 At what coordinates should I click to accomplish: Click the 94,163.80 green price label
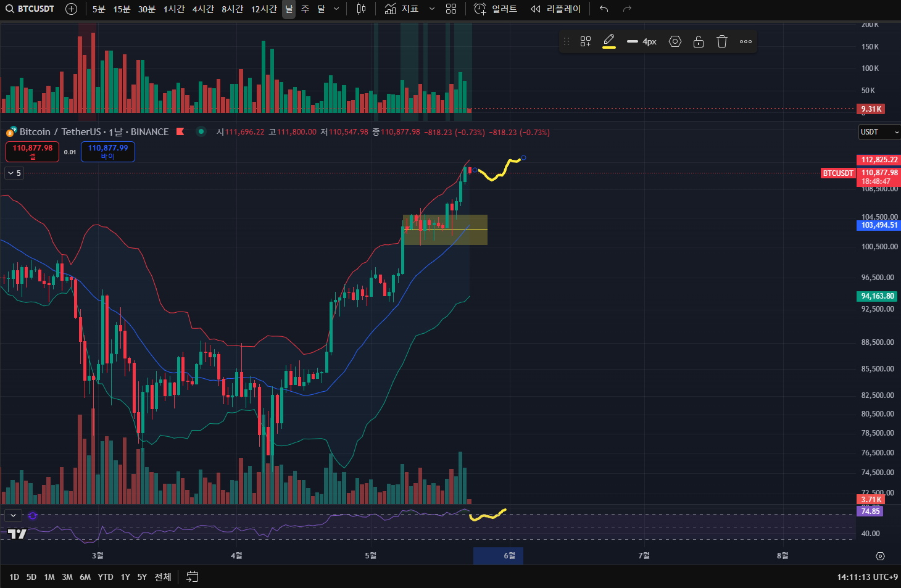pyautogui.click(x=878, y=296)
